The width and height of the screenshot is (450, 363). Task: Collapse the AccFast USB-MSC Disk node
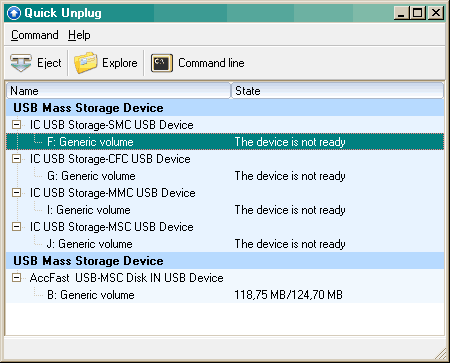16,278
